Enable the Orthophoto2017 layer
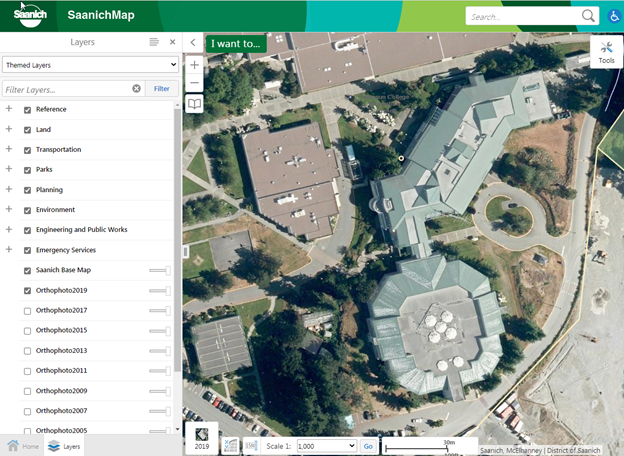Screen dimensions: 624x456 coord(27,311)
